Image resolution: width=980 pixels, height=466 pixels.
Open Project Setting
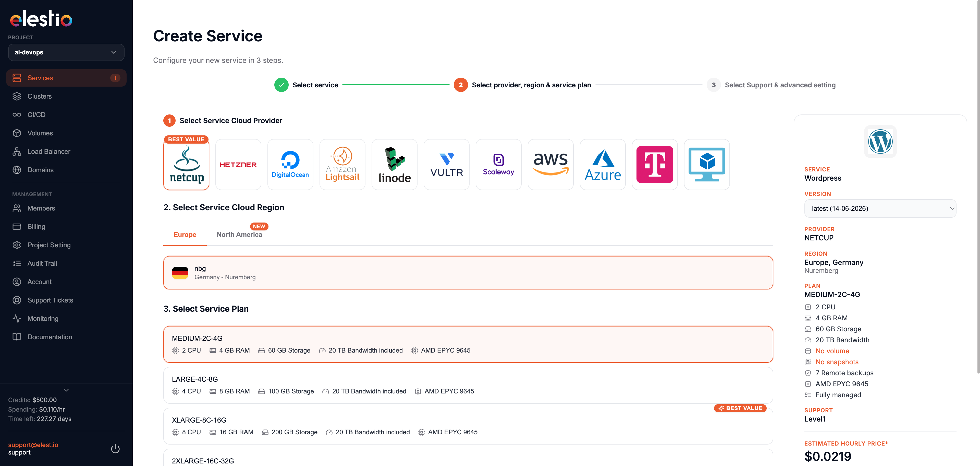(66, 245)
